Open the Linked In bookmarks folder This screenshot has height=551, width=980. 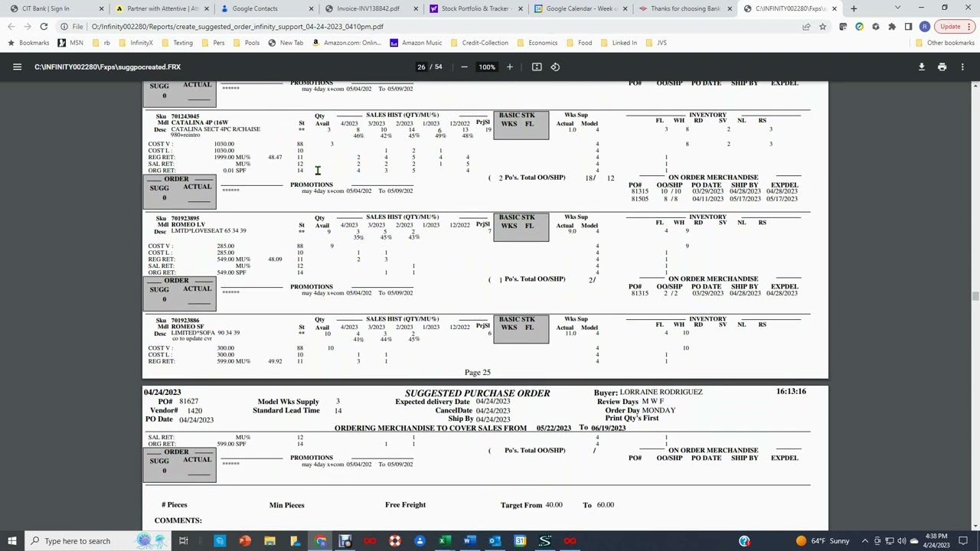tap(619, 43)
